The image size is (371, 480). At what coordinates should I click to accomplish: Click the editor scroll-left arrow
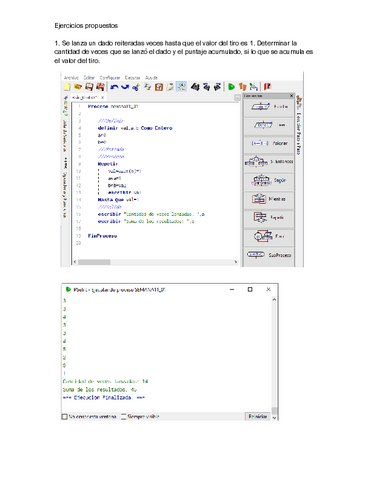click(75, 262)
